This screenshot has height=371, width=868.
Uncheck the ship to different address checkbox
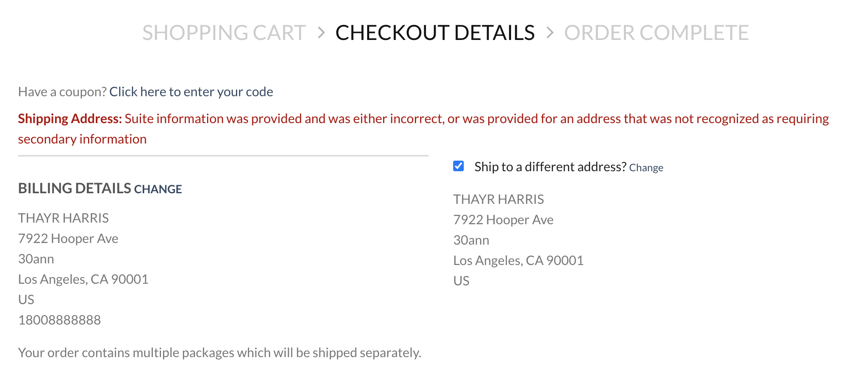click(458, 166)
